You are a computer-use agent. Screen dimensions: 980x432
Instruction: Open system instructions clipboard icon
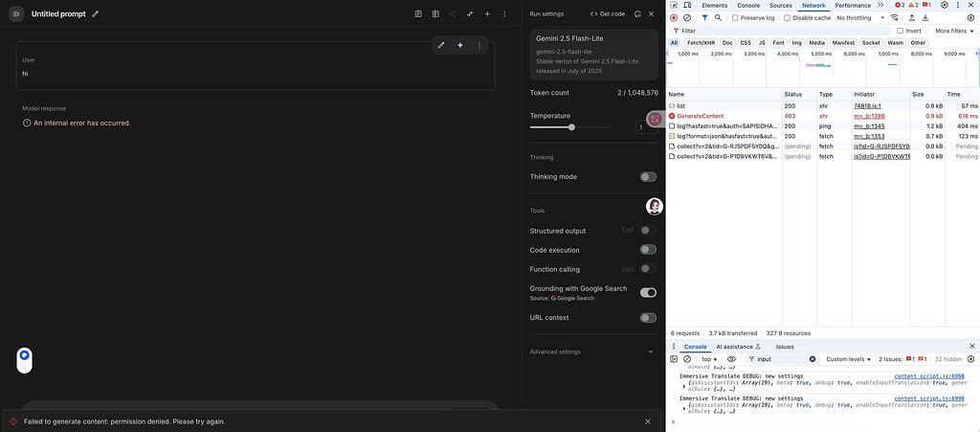[x=418, y=13]
